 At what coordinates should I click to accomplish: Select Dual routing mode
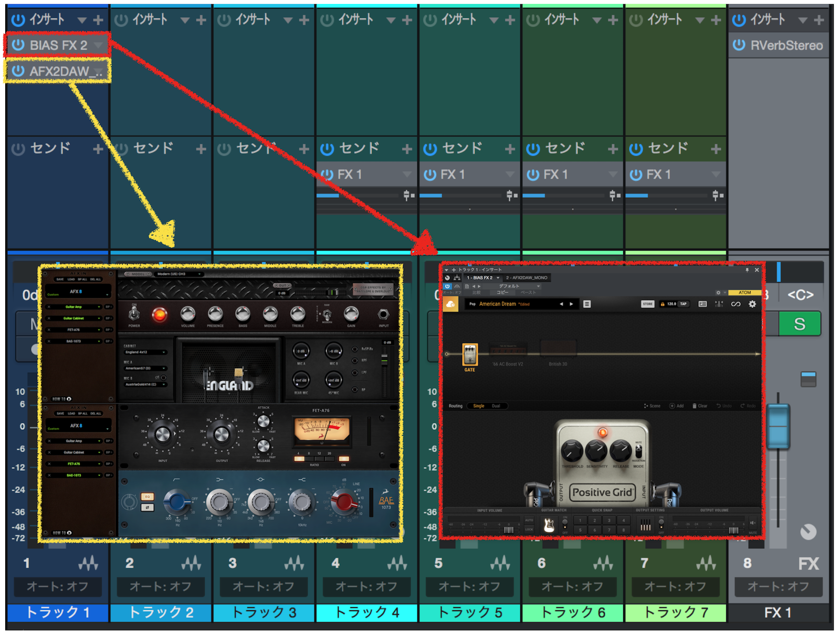[496, 406]
